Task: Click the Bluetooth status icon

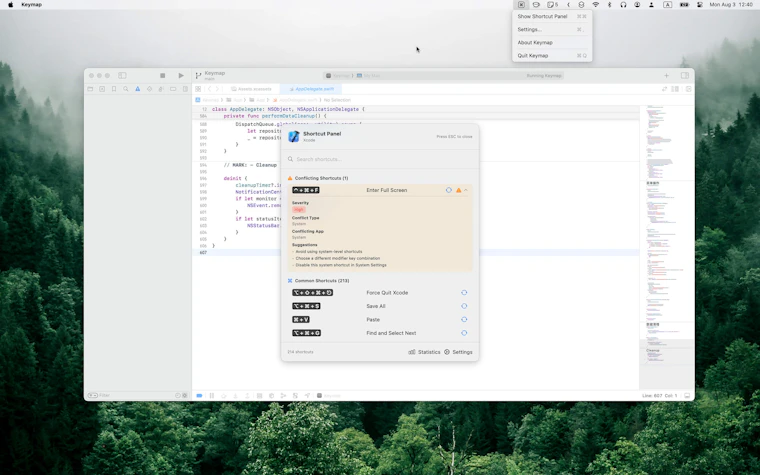Action: coord(609,4)
